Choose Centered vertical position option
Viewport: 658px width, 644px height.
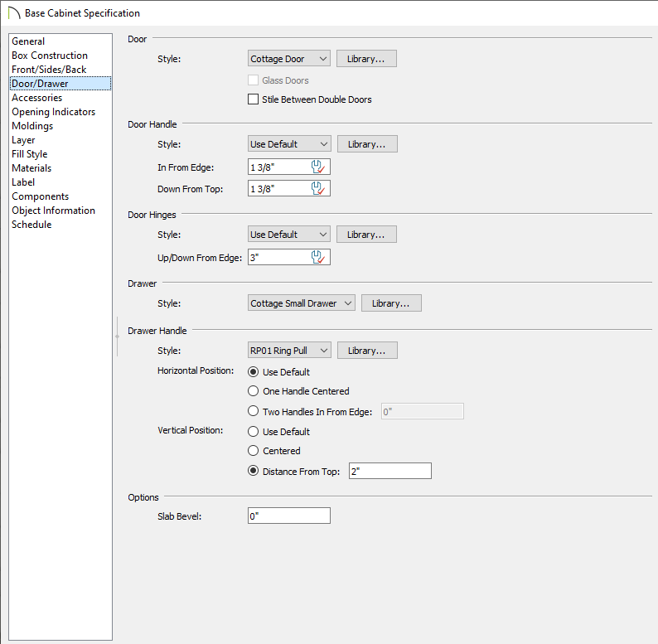(x=254, y=451)
